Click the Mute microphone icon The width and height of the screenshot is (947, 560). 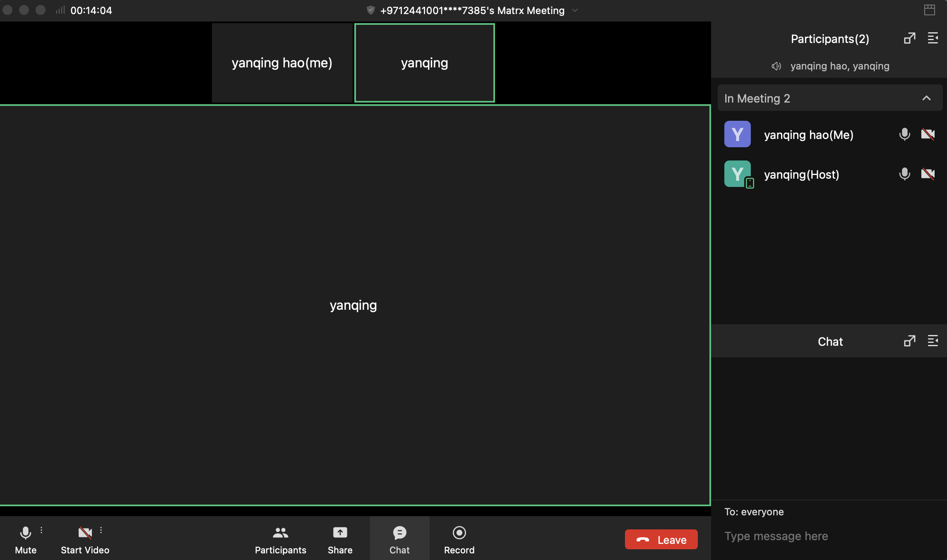click(25, 533)
